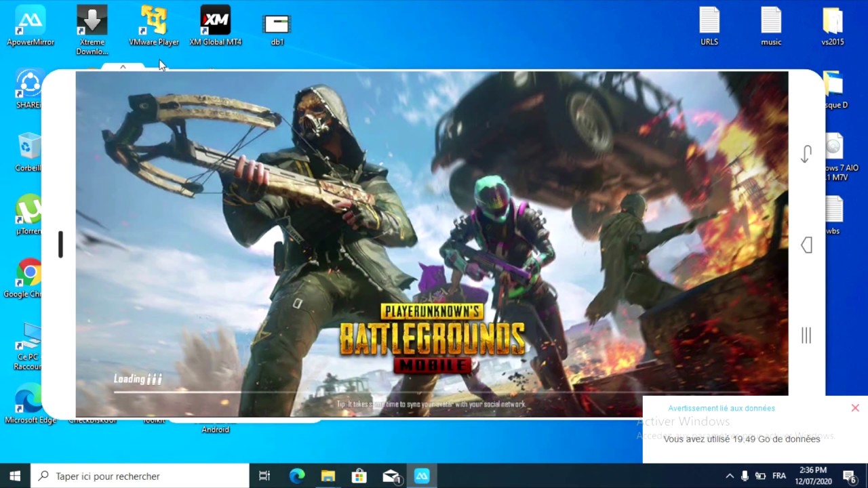Close the data warning notification
The width and height of the screenshot is (868, 488).
coord(855,408)
